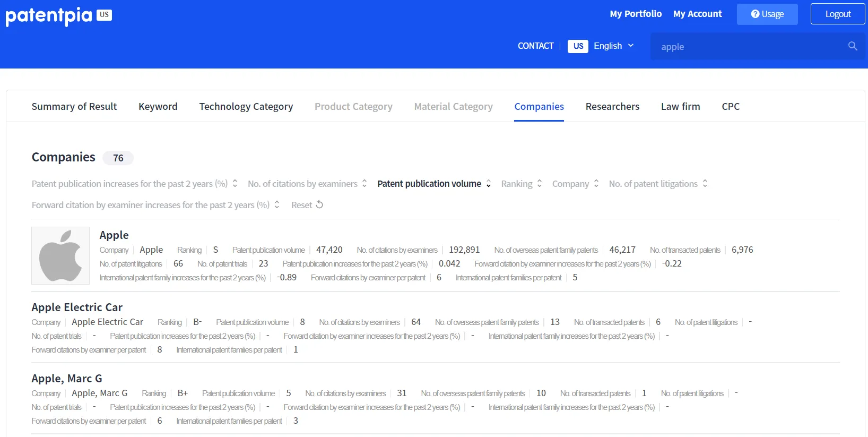
Task: Click the Reset sort button
Action: tap(307, 205)
